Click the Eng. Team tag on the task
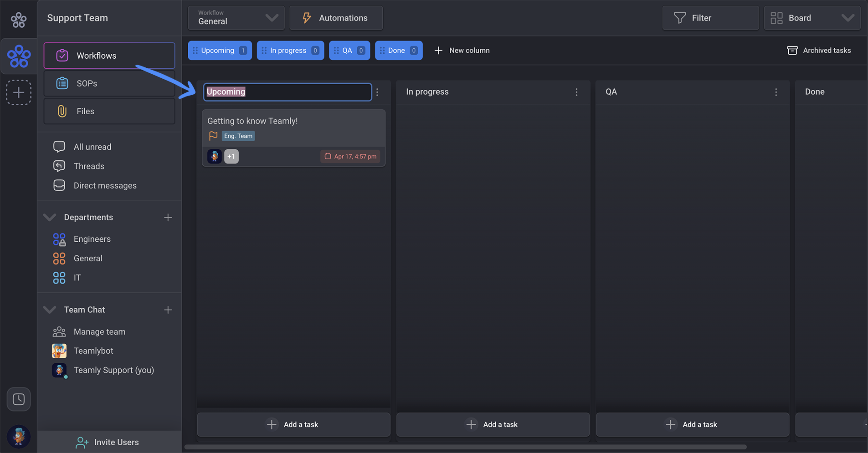This screenshot has height=453, width=868. click(x=238, y=136)
